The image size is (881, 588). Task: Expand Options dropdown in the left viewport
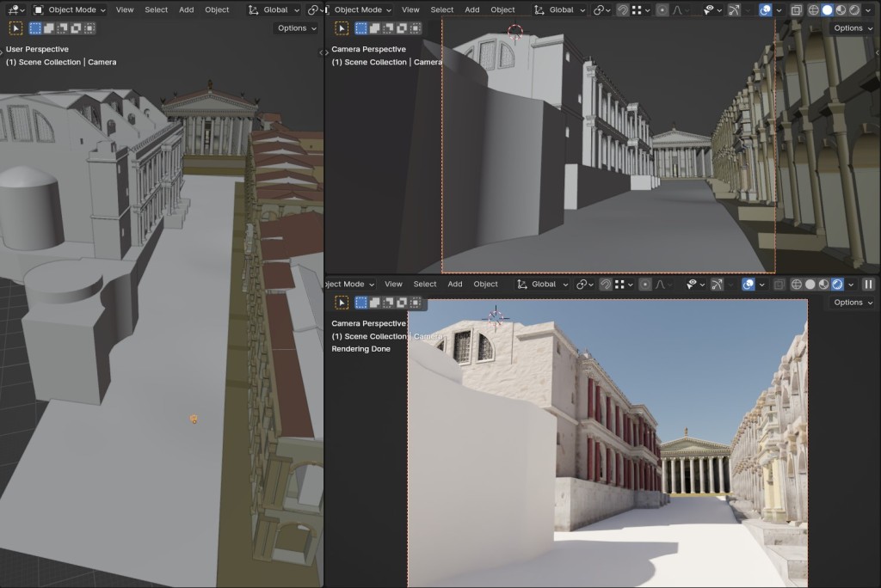point(297,28)
